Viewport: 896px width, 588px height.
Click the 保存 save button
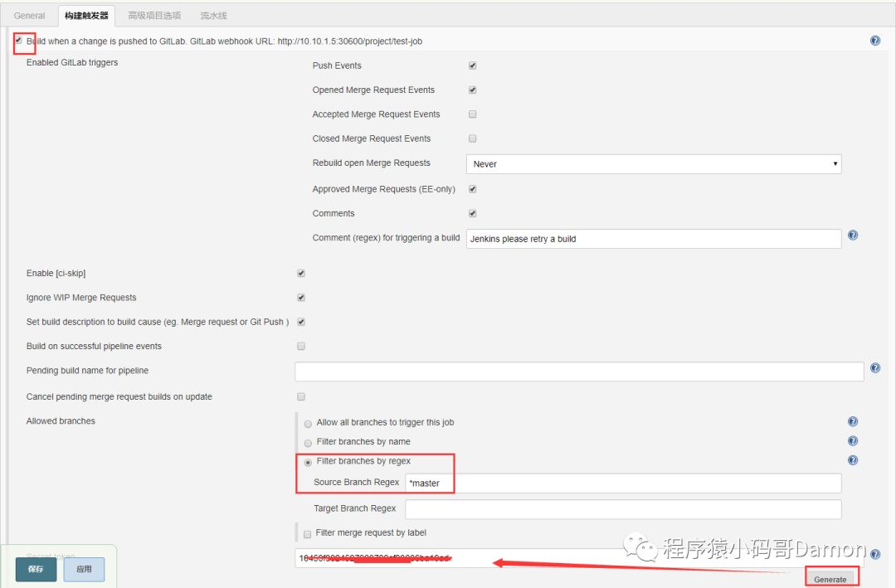tap(36, 569)
